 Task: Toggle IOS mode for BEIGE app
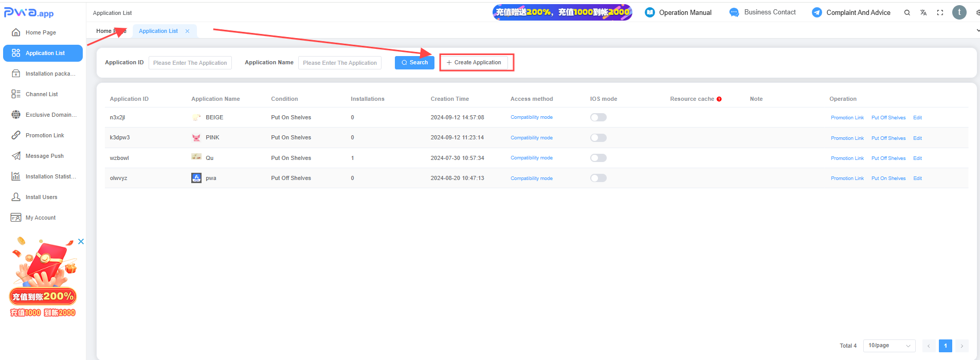(598, 117)
